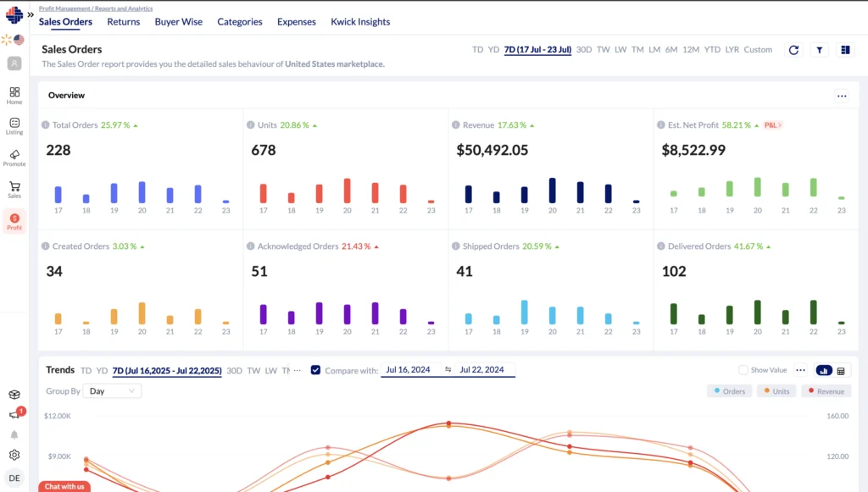
Task: Click info icon beside Created Orders
Action: pos(46,246)
